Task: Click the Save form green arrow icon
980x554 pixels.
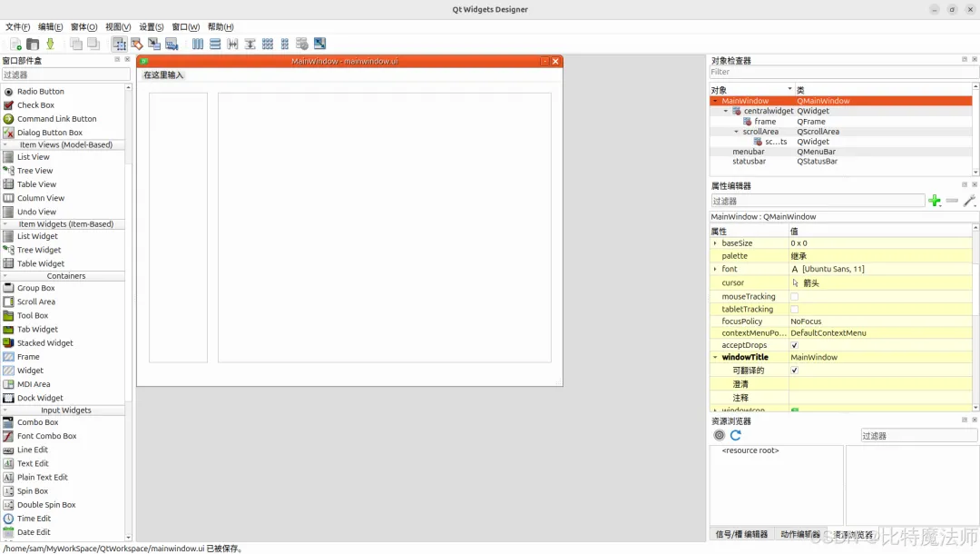Action: click(50, 44)
